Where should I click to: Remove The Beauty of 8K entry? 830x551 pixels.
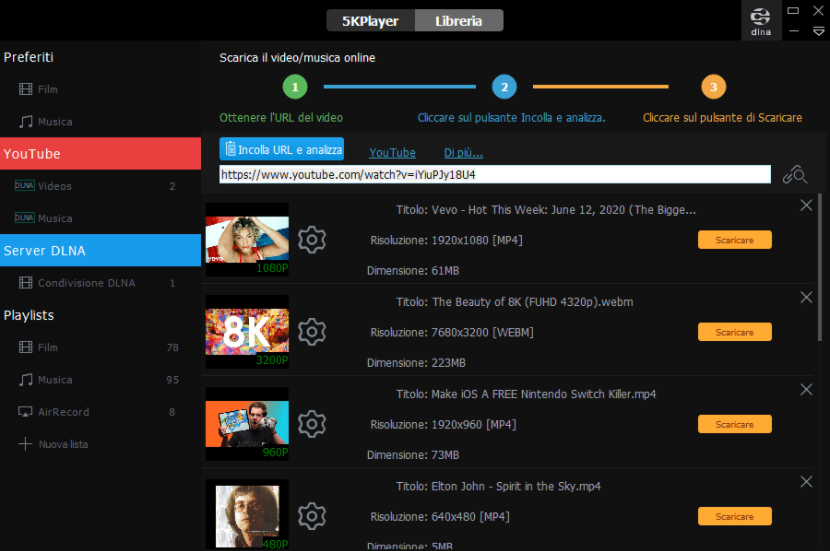pos(806,297)
